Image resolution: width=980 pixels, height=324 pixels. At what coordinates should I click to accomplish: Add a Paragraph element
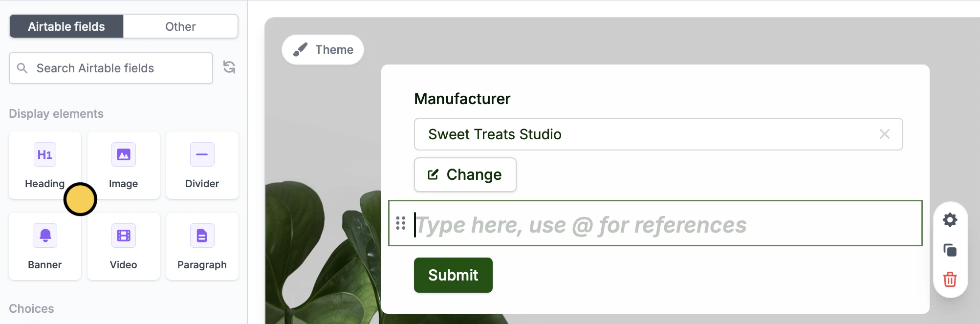tap(202, 246)
